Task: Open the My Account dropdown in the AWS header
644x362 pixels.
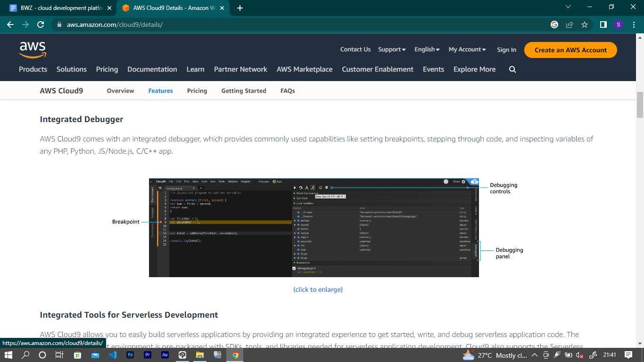Action: 466,49
